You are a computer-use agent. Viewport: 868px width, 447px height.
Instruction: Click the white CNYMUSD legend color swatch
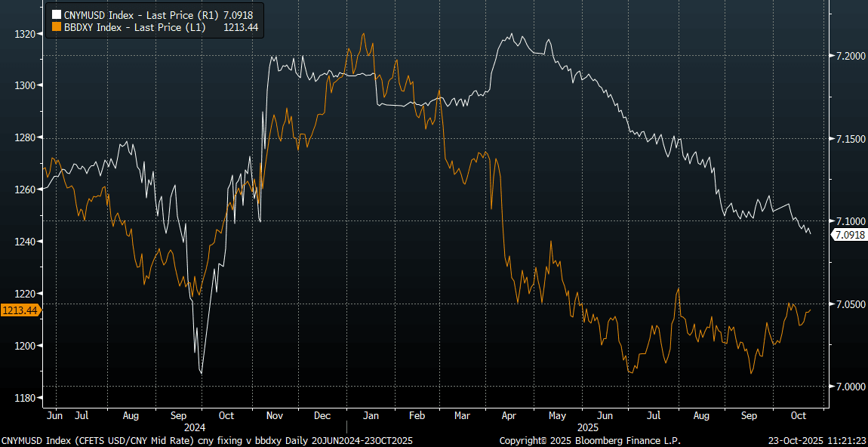(x=56, y=14)
